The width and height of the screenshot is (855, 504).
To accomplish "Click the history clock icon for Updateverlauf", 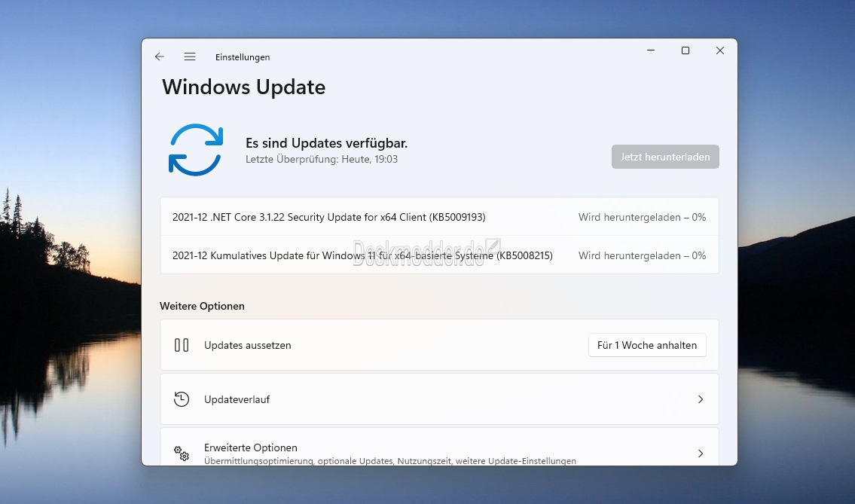I will point(182,399).
